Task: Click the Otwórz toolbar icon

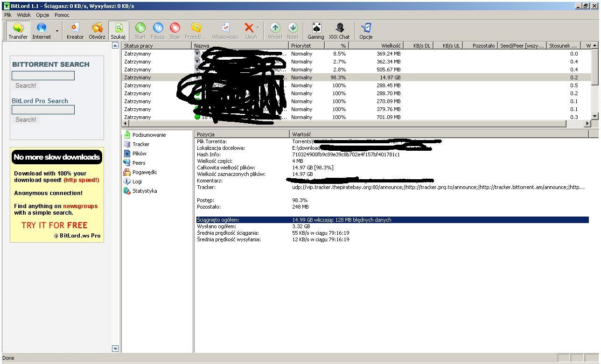Action: click(x=97, y=31)
